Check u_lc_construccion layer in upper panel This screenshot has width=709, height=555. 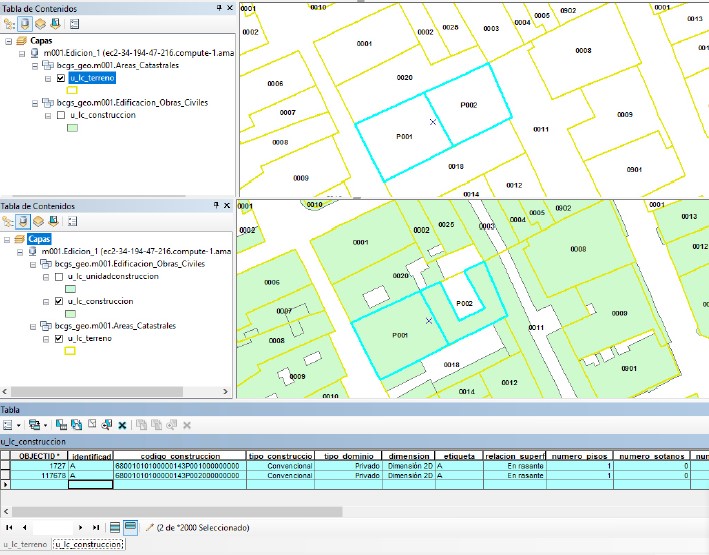point(61,115)
